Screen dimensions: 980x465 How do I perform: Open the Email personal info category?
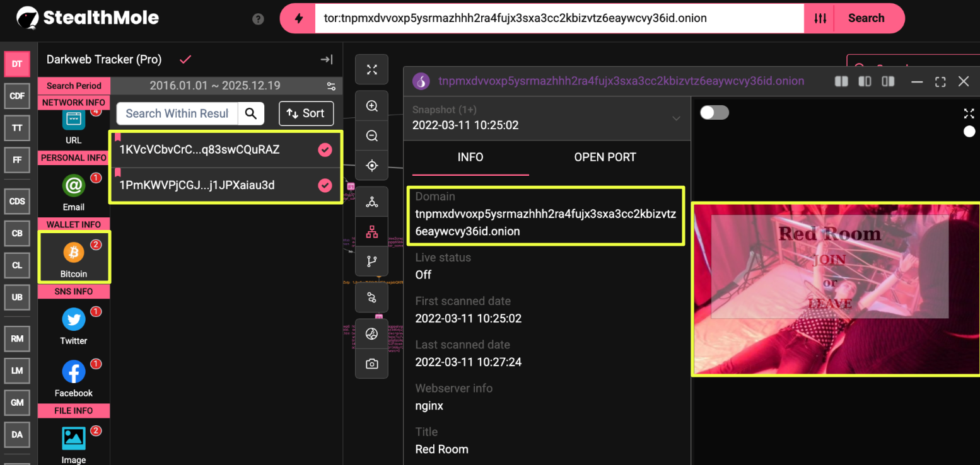coord(74,190)
